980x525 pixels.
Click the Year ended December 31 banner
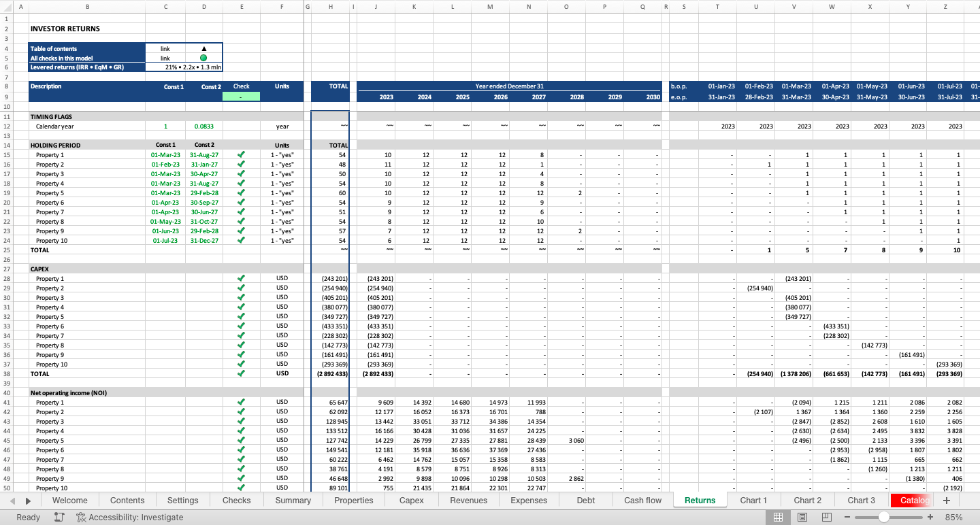click(x=509, y=86)
